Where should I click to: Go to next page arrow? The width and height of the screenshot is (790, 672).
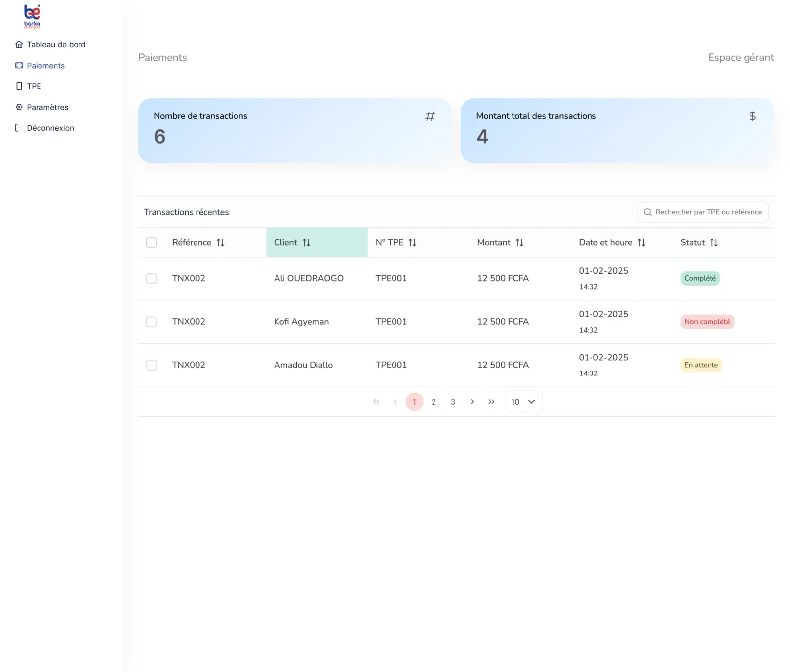pyautogui.click(x=472, y=402)
